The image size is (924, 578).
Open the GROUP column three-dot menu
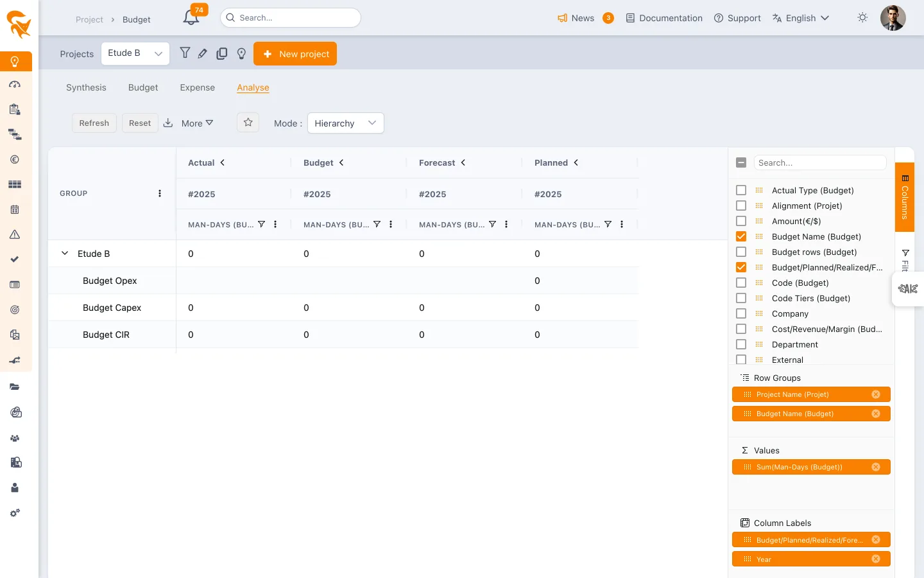coord(160,193)
